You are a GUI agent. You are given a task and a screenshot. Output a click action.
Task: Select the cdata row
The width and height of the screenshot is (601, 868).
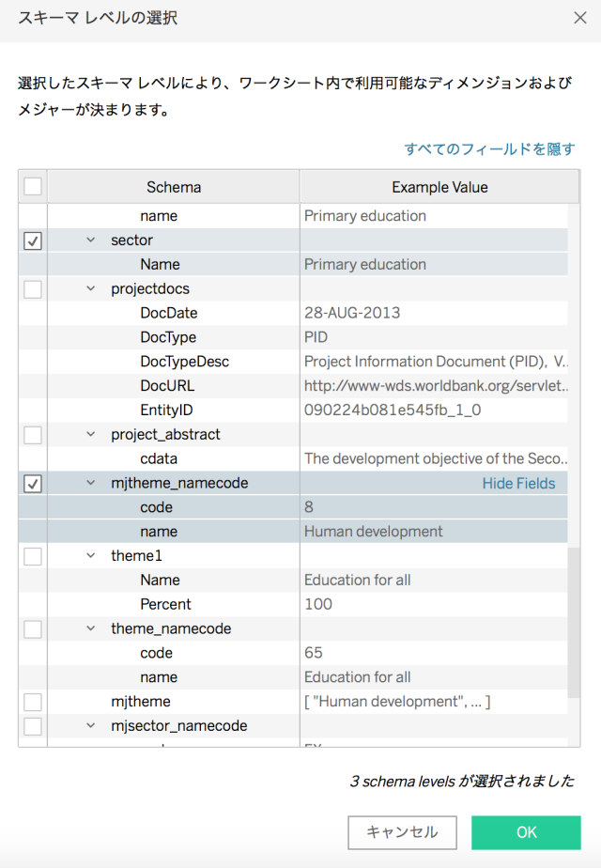pos(293,459)
